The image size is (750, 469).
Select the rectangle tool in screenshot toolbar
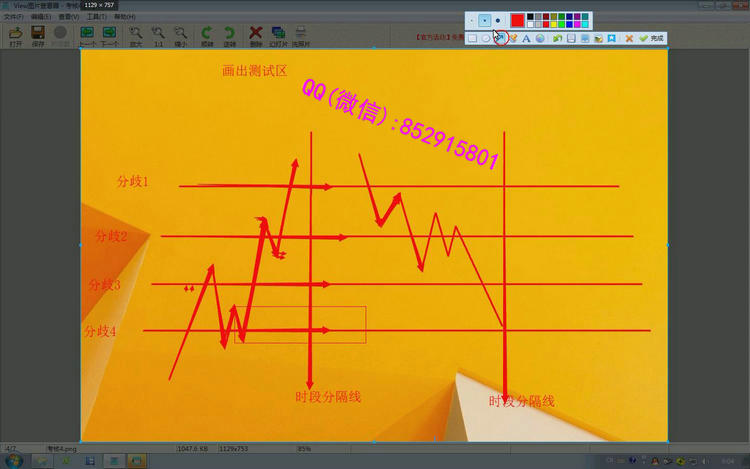coord(473,38)
